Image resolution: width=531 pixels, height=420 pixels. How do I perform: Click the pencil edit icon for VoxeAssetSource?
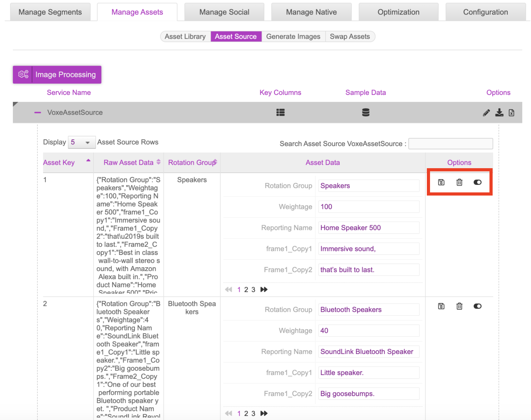(x=486, y=113)
